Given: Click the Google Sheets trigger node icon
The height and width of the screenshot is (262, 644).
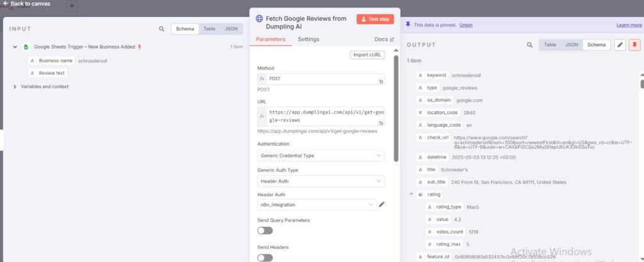Looking at the screenshot, I should click(x=26, y=47).
